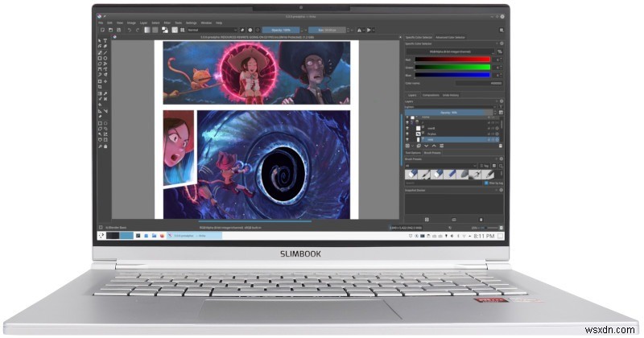Open the Filter menu

click(167, 23)
